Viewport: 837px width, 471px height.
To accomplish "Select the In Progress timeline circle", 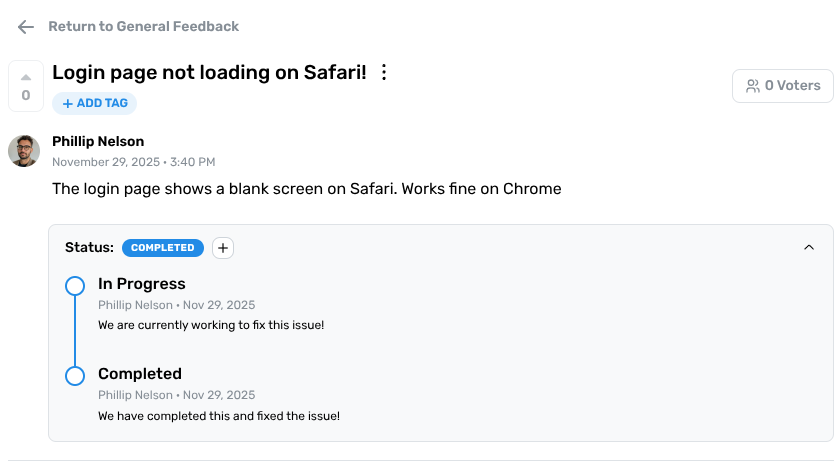I will point(74,286).
